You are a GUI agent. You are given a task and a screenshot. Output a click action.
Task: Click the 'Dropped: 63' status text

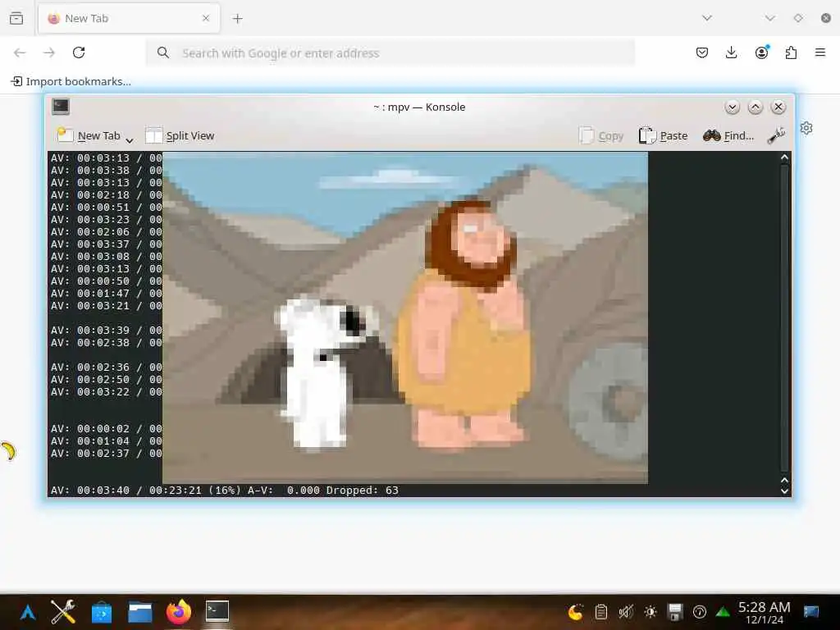362,491
